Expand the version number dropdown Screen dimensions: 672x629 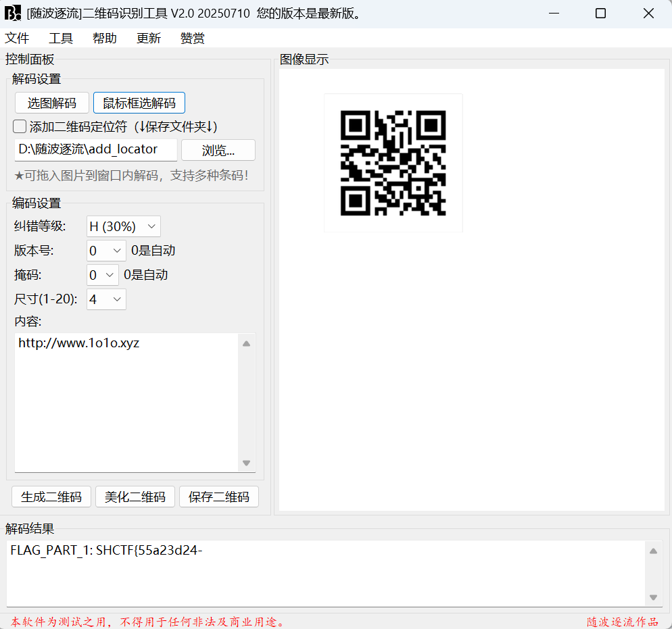107,251
